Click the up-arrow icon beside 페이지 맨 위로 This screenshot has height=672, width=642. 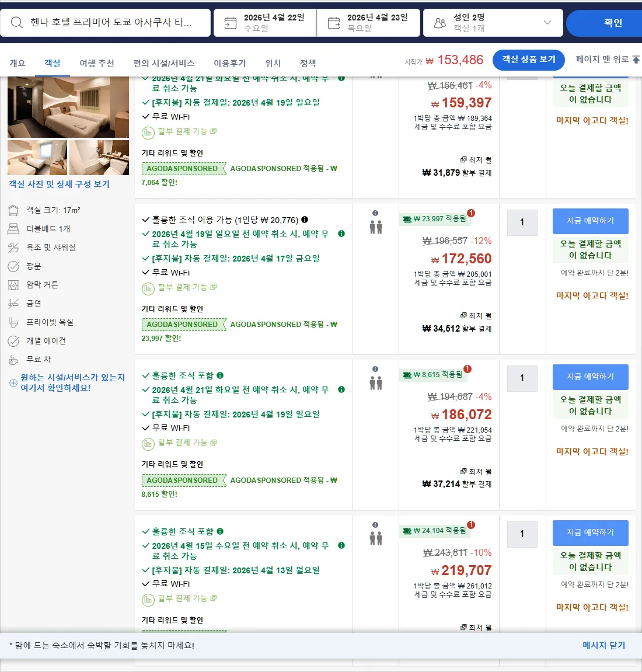click(x=636, y=59)
